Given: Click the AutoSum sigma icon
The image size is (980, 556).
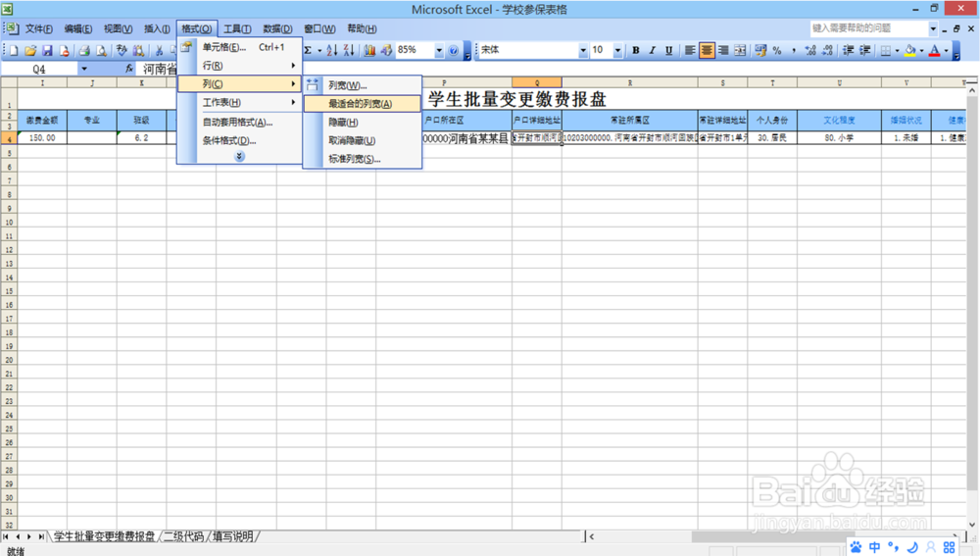Looking at the screenshot, I should [x=308, y=51].
